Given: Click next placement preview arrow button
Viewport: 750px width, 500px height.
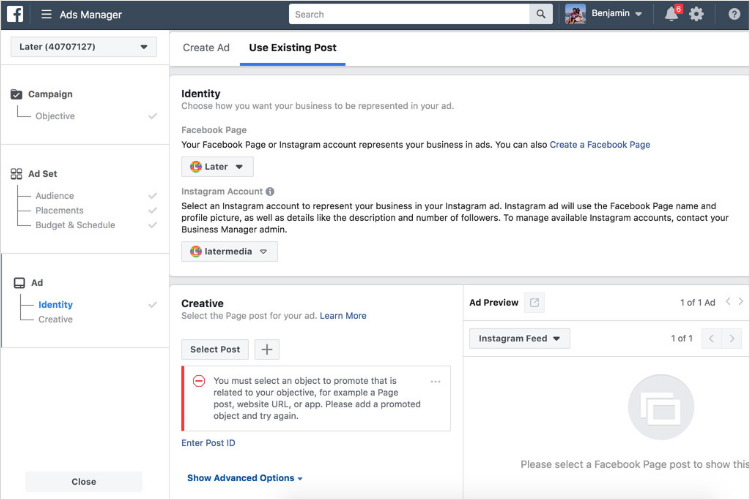Looking at the screenshot, I should click(732, 338).
